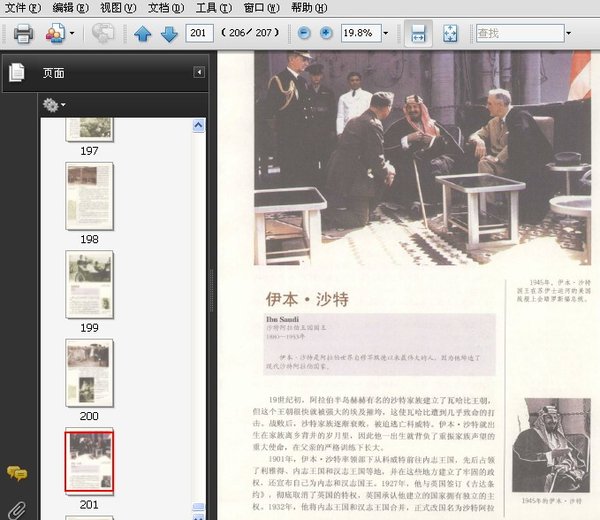Image resolution: width=600 pixels, height=520 pixels.
Task: Click the page number field showing 201
Action: (x=199, y=33)
